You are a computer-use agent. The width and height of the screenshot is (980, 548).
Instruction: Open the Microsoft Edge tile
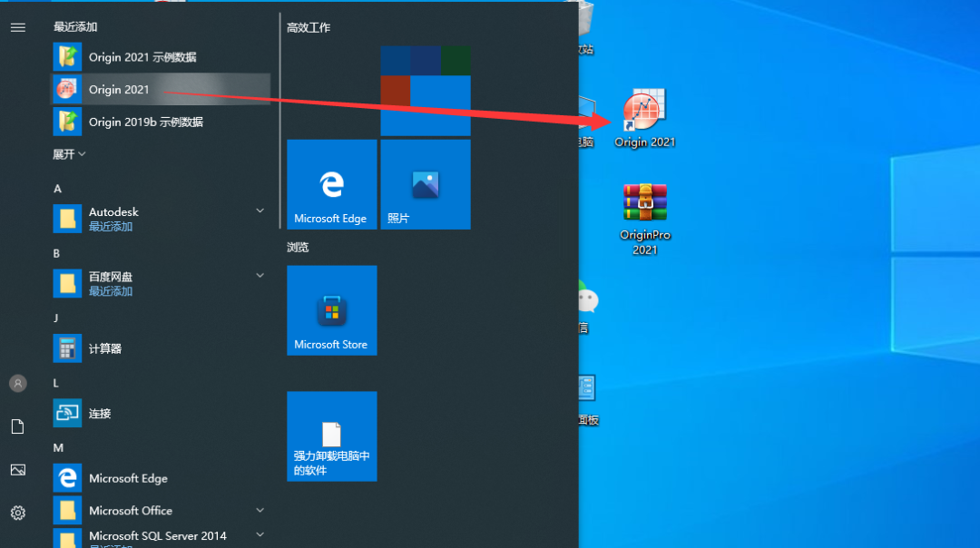pyautogui.click(x=331, y=184)
